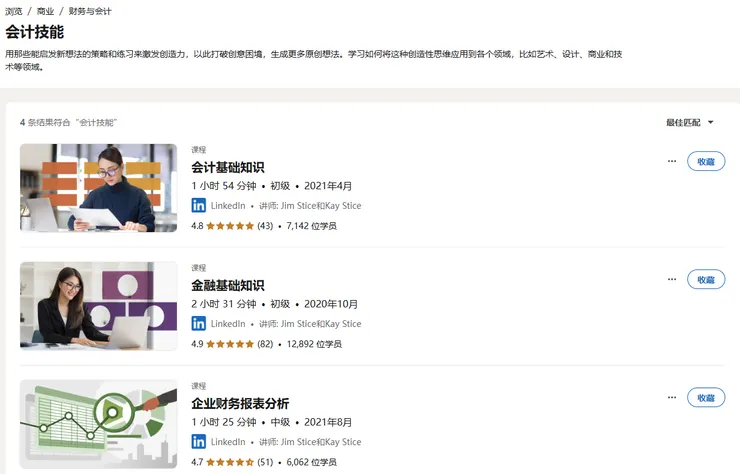Viewport: 740px width, 474px height.
Task: Open 金融基础知识 course thumbnail image
Action: (x=98, y=306)
